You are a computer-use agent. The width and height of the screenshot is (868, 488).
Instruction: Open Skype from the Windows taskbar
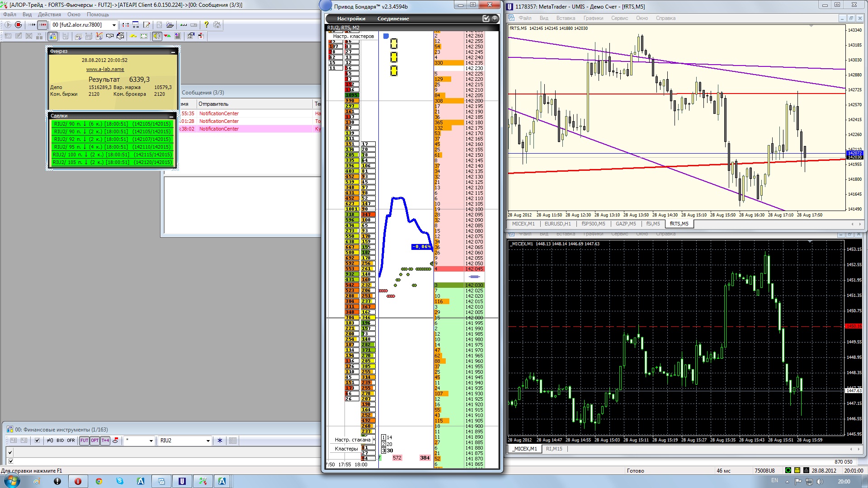point(120,481)
